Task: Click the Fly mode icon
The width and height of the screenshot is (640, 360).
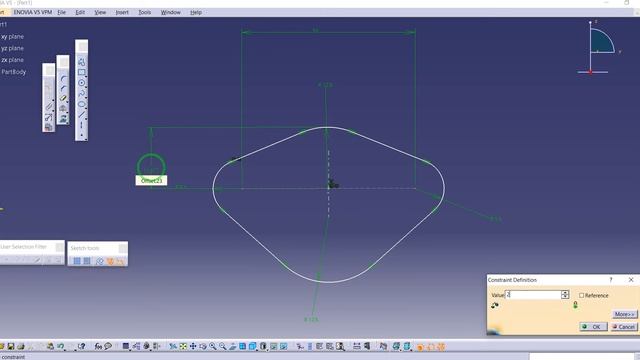Action: (x=173, y=347)
